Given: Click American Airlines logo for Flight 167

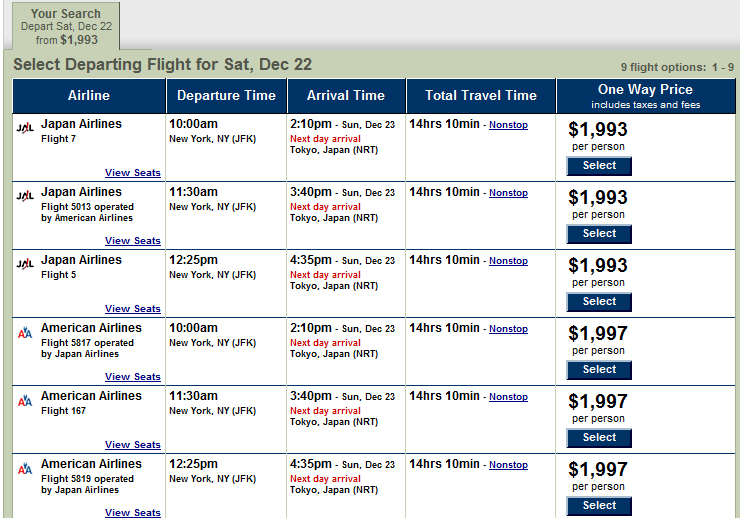Looking at the screenshot, I should point(25,401).
